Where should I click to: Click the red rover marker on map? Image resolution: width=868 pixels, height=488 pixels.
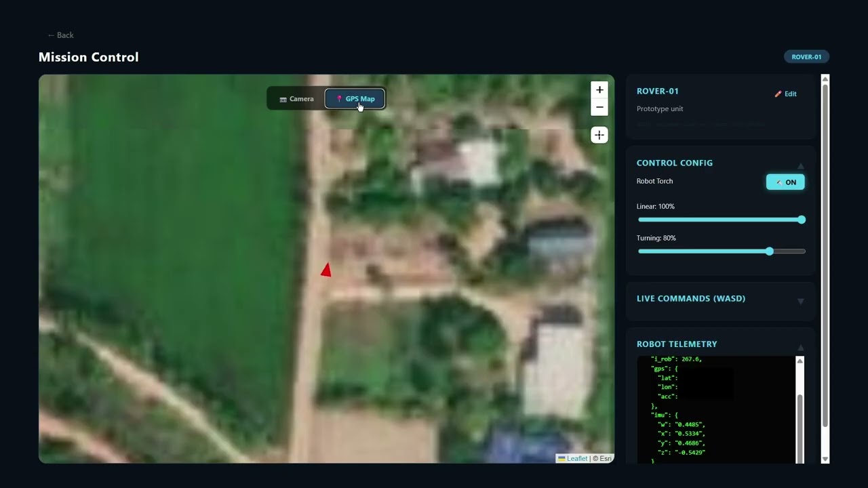(326, 270)
